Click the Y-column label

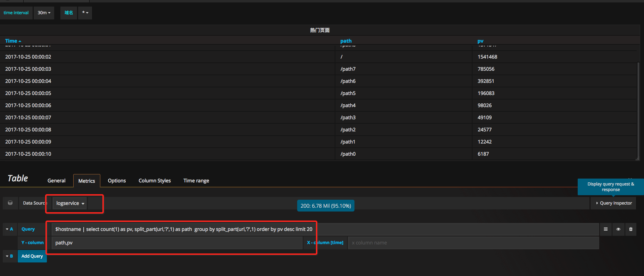coord(32,243)
